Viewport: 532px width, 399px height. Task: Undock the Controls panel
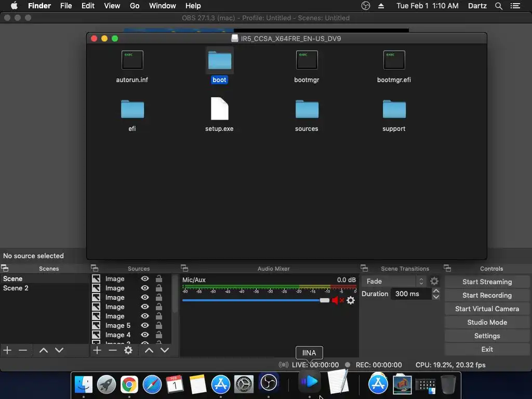pyautogui.click(x=447, y=269)
